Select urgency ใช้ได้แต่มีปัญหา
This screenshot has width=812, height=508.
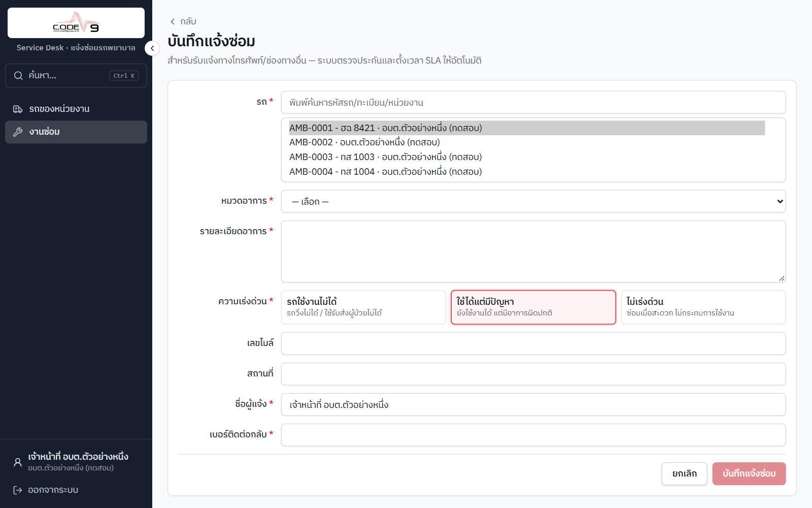(533, 307)
